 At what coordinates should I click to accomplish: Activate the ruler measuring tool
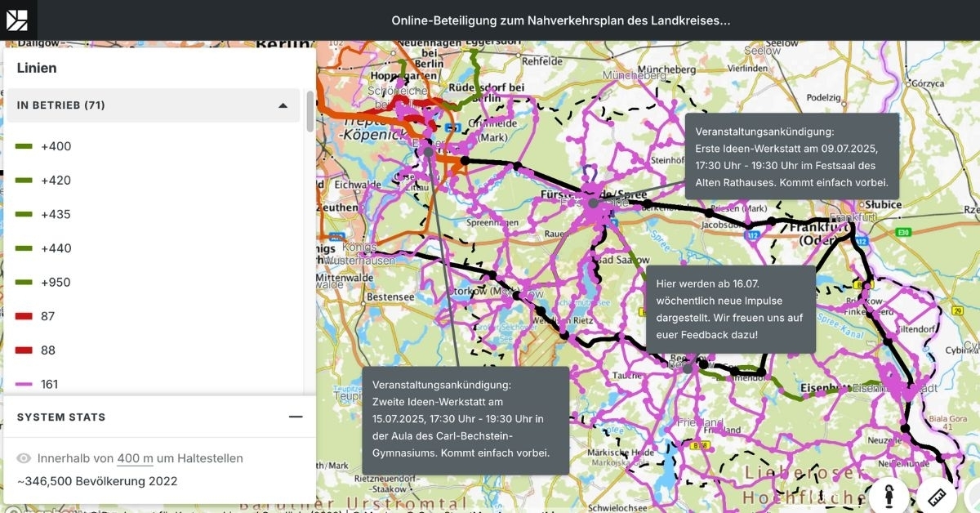[937, 495]
